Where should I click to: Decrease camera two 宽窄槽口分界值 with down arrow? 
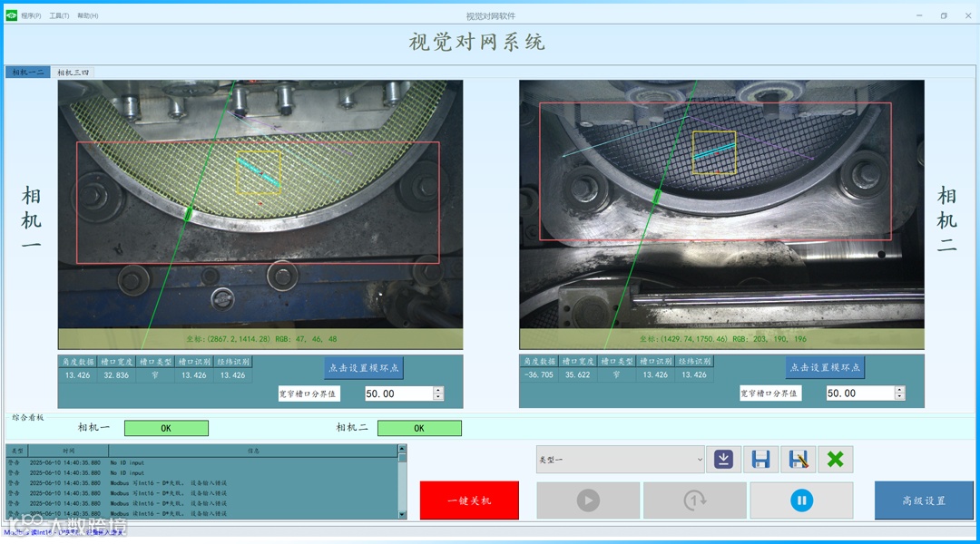(899, 396)
